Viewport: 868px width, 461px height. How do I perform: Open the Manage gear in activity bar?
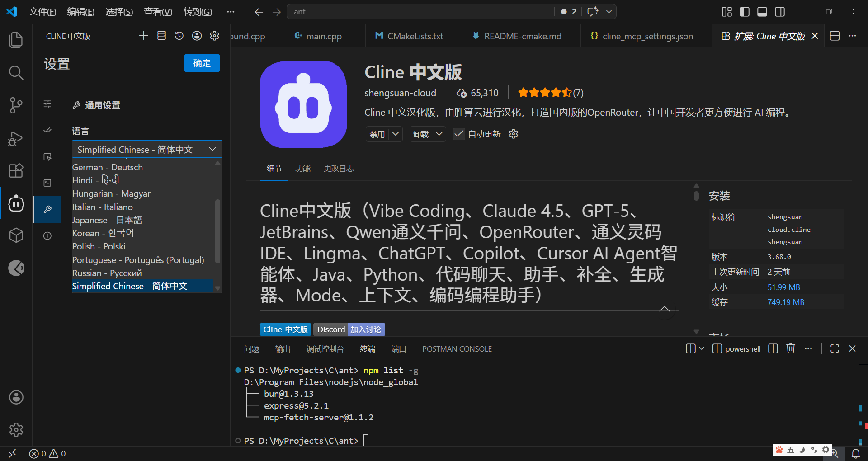tap(16, 429)
